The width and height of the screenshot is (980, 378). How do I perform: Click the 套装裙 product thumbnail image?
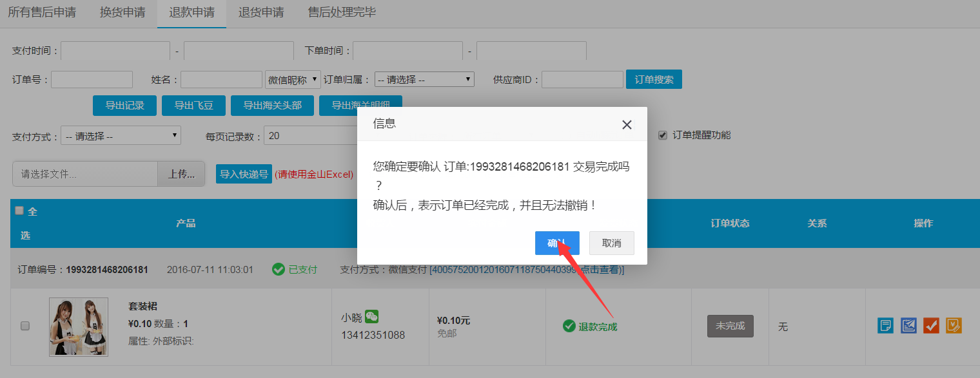78,326
